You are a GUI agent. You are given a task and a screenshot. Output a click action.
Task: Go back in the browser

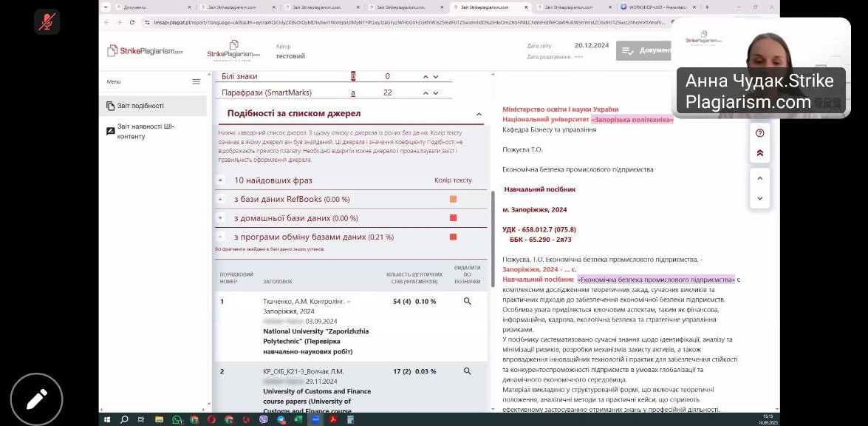pyautogui.click(x=106, y=22)
